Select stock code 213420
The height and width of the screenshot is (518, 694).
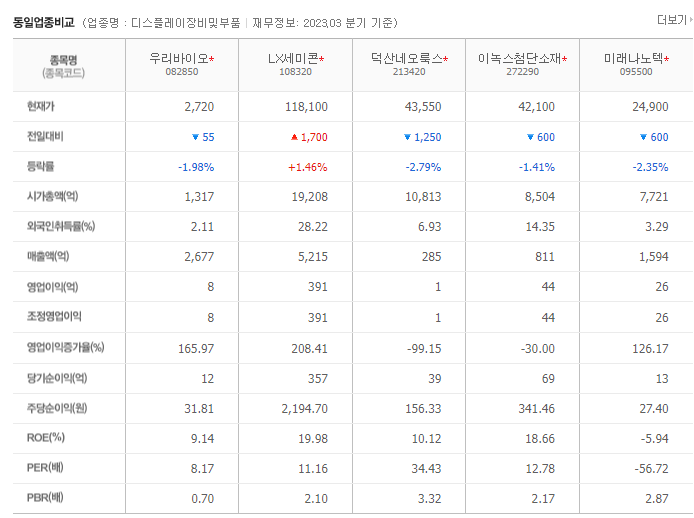click(x=409, y=72)
